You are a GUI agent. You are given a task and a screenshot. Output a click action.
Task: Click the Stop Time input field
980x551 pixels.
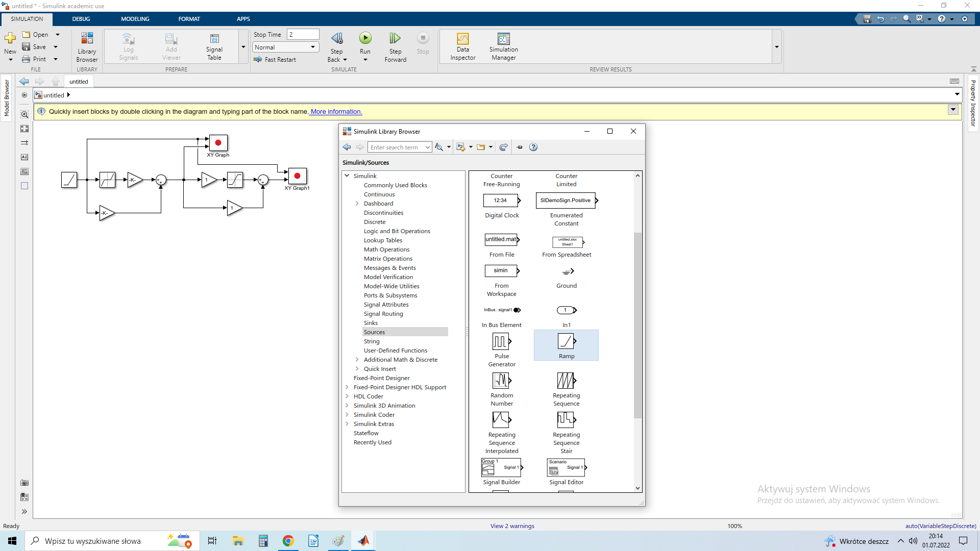tap(303, 35)
